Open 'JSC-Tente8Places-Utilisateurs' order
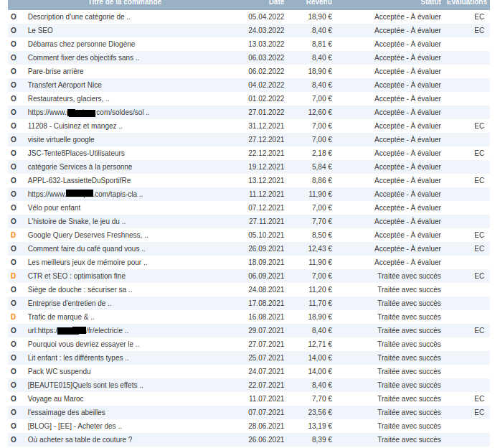The height and width of the screenshot is (448, 500). click(x=76, y=153)
